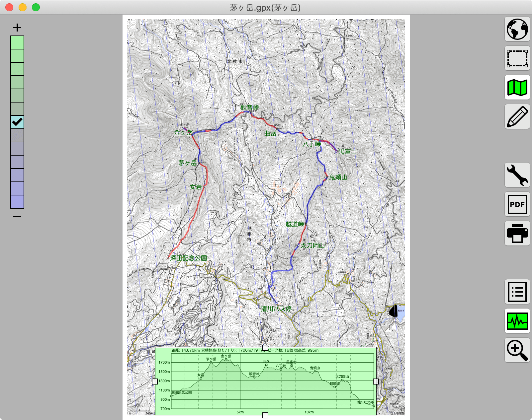Click the elevation chart left resize handle
Screen dimensions: 532x420
(x=155, y=382)
